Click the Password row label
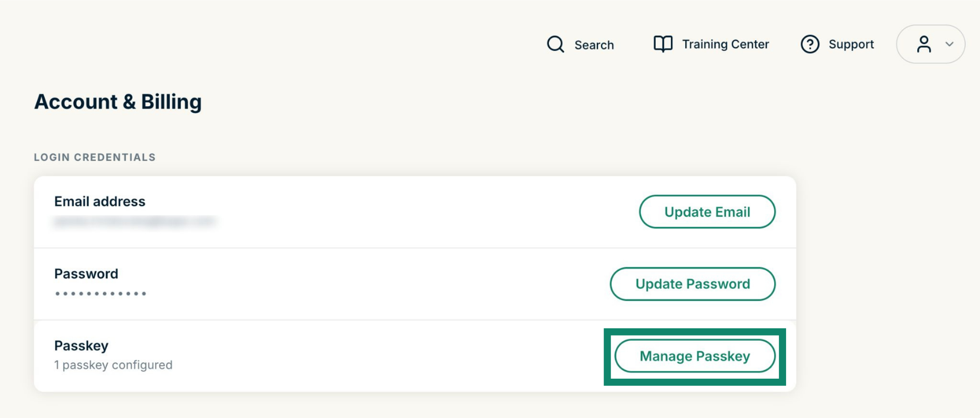Screen dimensions: 980x418 click(x=86, y=274)
